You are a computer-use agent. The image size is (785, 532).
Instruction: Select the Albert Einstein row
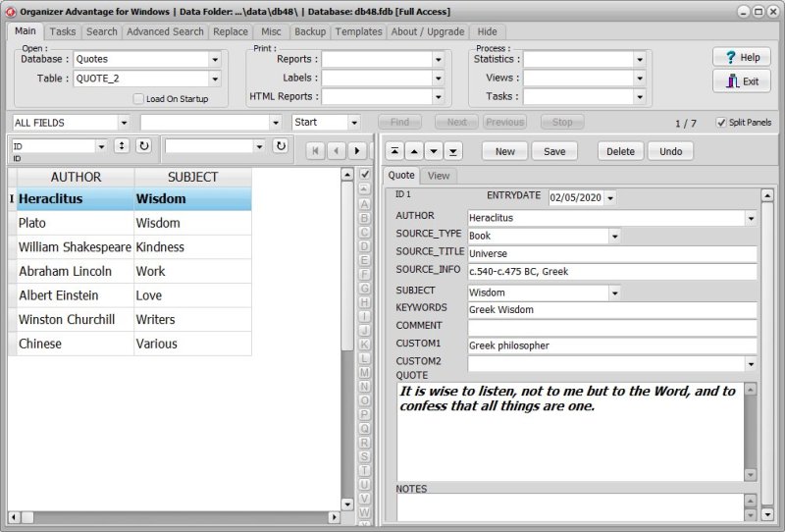[x=134, y=295]
